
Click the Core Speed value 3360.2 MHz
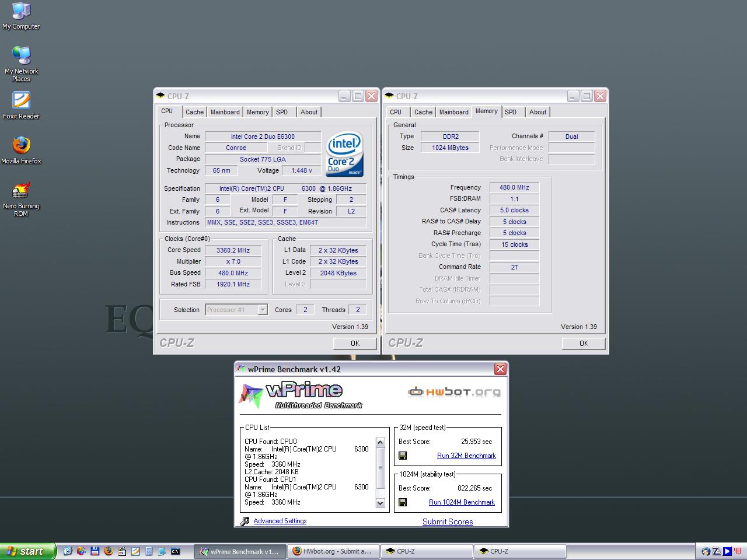click(x=233, y=250)
